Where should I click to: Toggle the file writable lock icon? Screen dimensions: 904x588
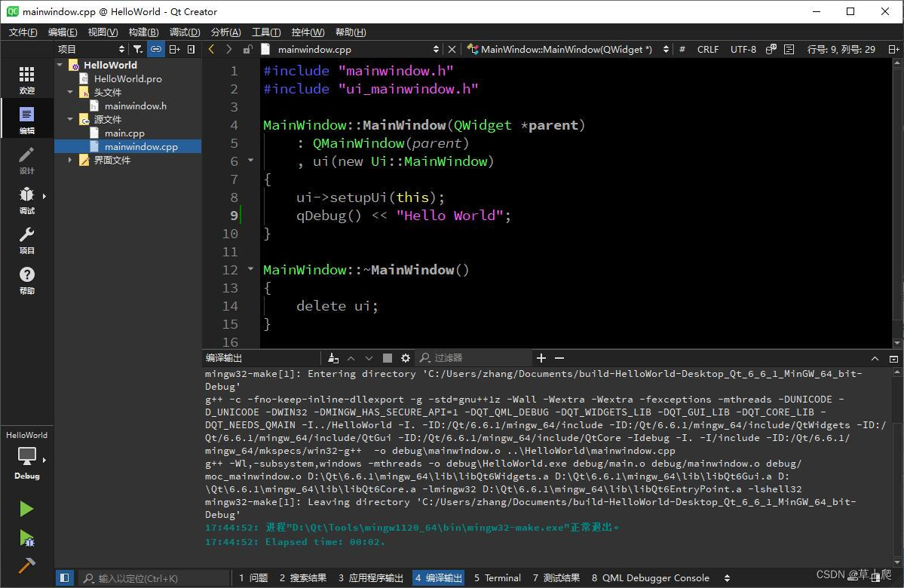click(247, 49)
